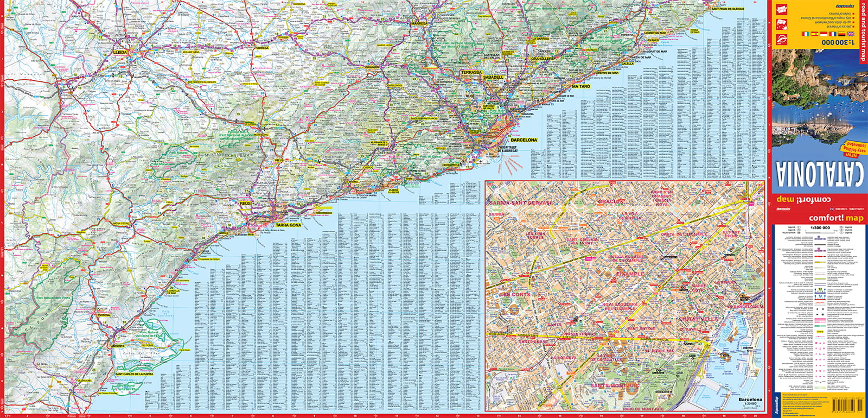Click the EIXAMPLE district label

(x=630, y=274)
